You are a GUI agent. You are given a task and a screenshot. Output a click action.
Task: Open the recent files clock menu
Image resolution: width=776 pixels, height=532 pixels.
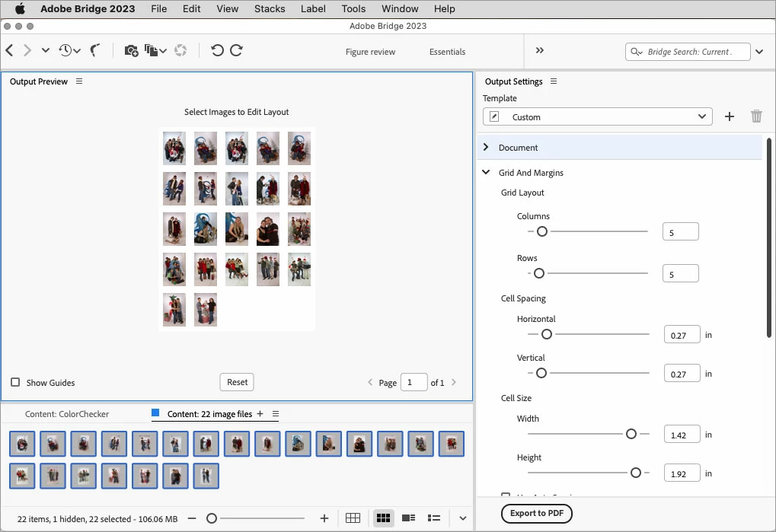pos(69,50)
